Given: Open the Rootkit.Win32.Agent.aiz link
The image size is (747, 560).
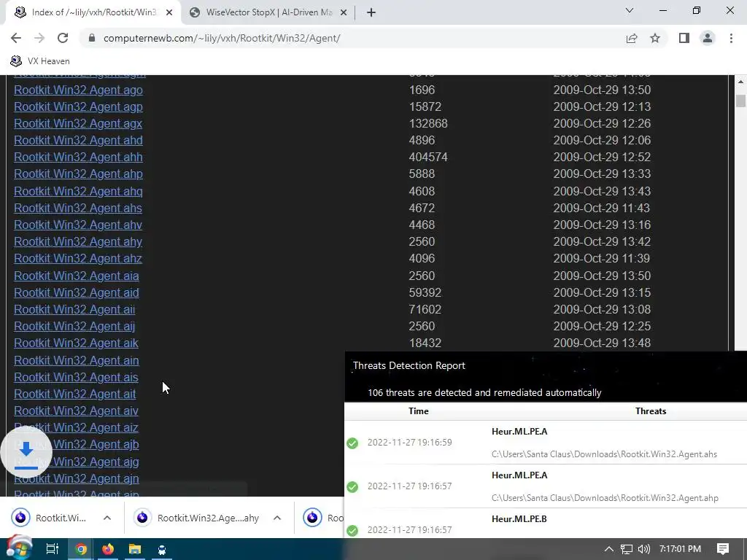Looking at the screenshot, I should [76, 427].
